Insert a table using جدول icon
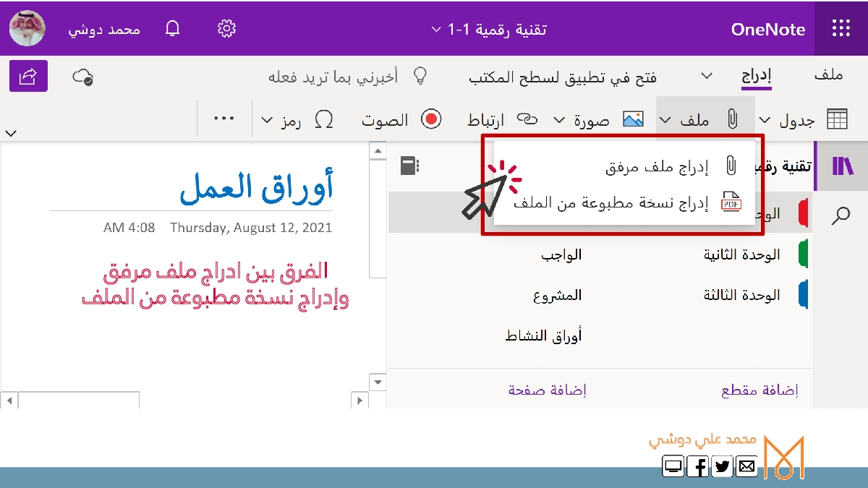This screenshot has height=488, width=868. point(837,120)
